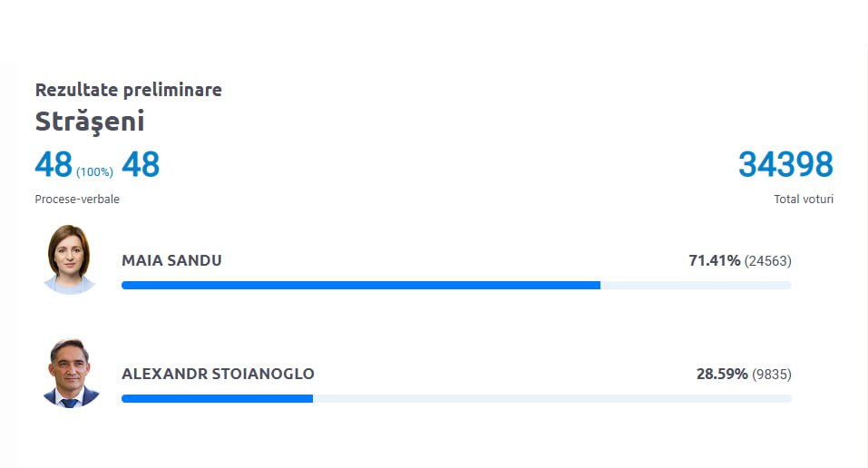868x468 pixels.
Task: Select the MAIA SANDU candidate name
Action: (x=171, y=260)
